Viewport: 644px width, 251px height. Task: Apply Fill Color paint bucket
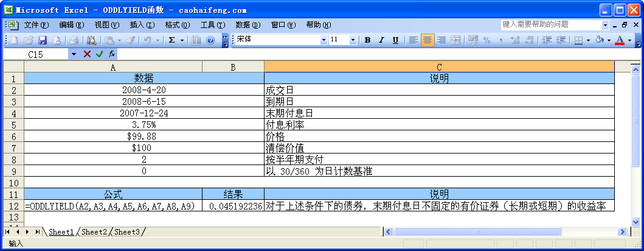(x=600, y=40)
